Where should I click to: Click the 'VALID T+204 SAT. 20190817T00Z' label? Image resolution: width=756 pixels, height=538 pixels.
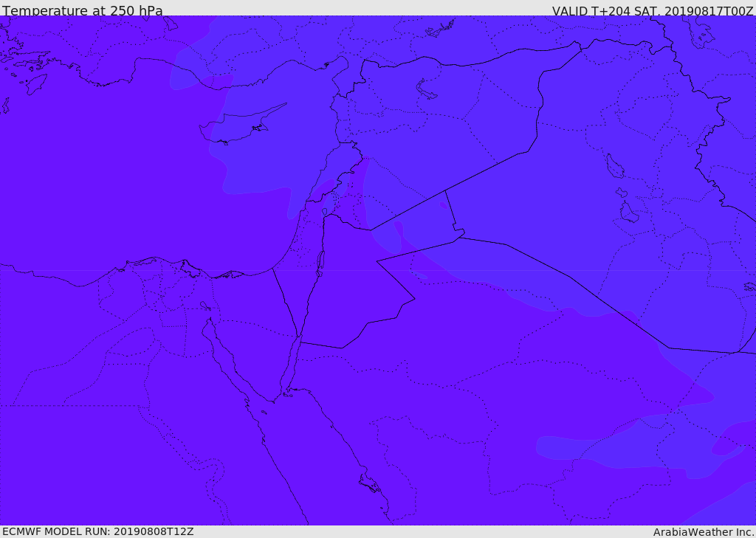coord(653,10)
